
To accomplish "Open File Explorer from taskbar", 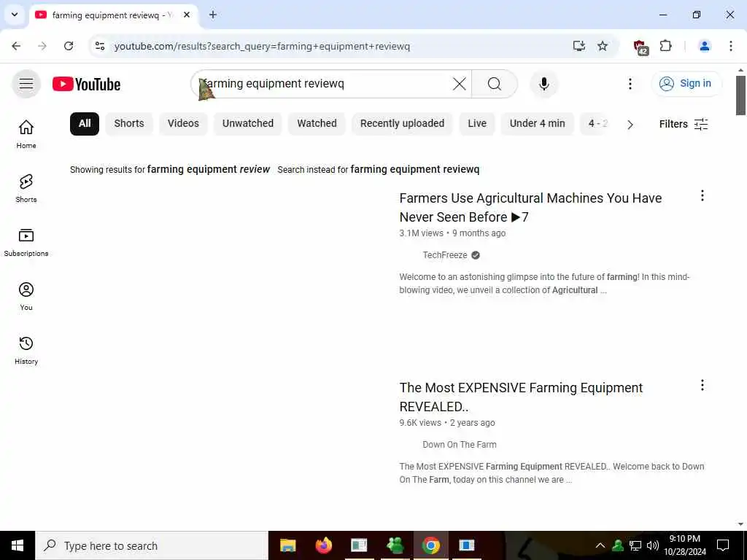I will click(287, 545).
